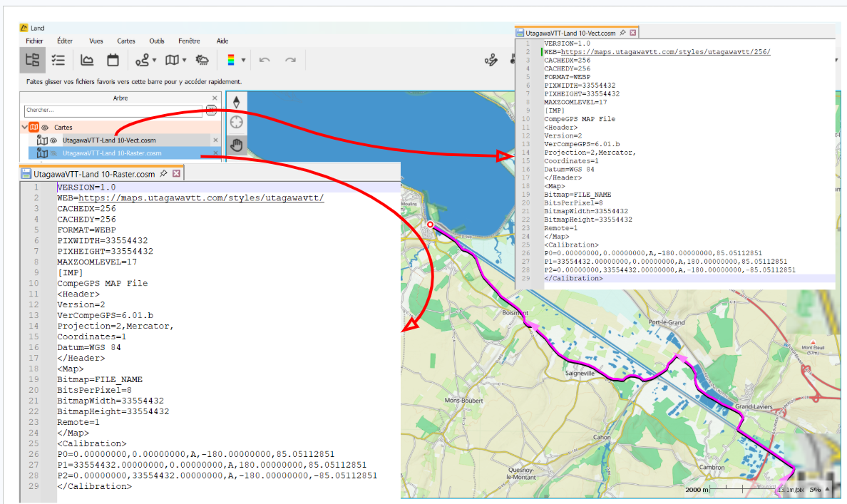The height and width of the screenshot is (504, 847).
Task: Open the utagawavtt/256/ URL in Vect editor
Action: (665, 52)
